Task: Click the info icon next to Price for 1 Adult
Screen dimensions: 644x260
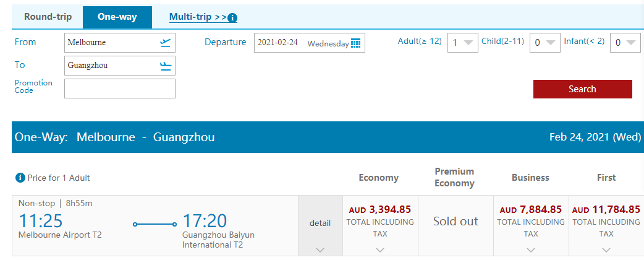Action: pyautogui.click(x=20, y=178)
